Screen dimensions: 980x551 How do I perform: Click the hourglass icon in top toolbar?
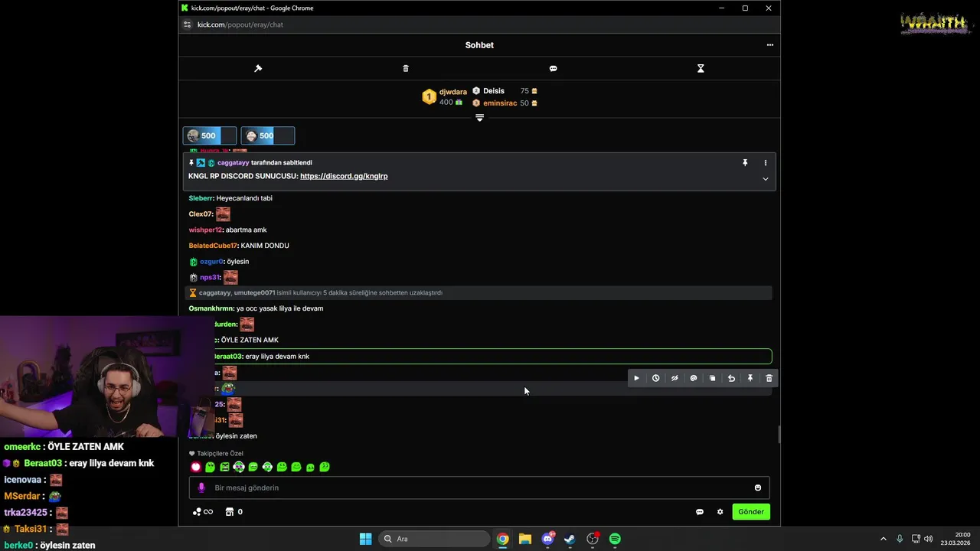(701, 69)
